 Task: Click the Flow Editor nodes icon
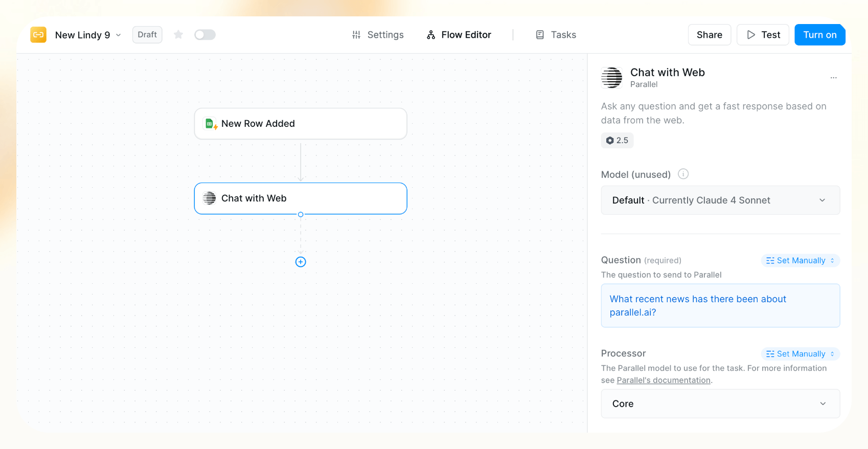coord(431,35)
